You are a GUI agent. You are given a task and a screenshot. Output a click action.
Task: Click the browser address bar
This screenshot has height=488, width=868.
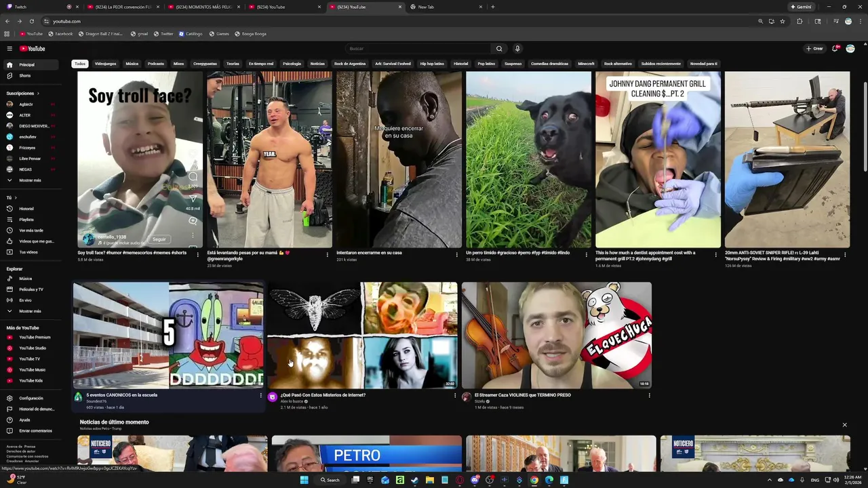[x=400, y=21]
